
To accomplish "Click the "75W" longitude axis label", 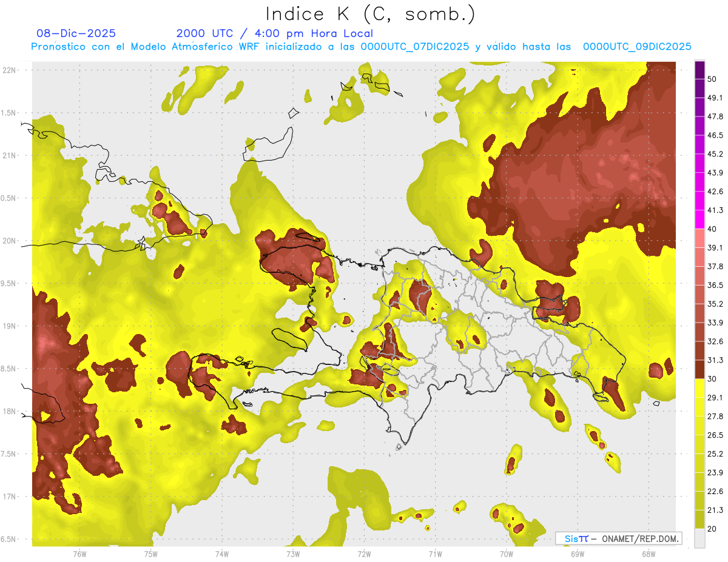I will 151,554.
